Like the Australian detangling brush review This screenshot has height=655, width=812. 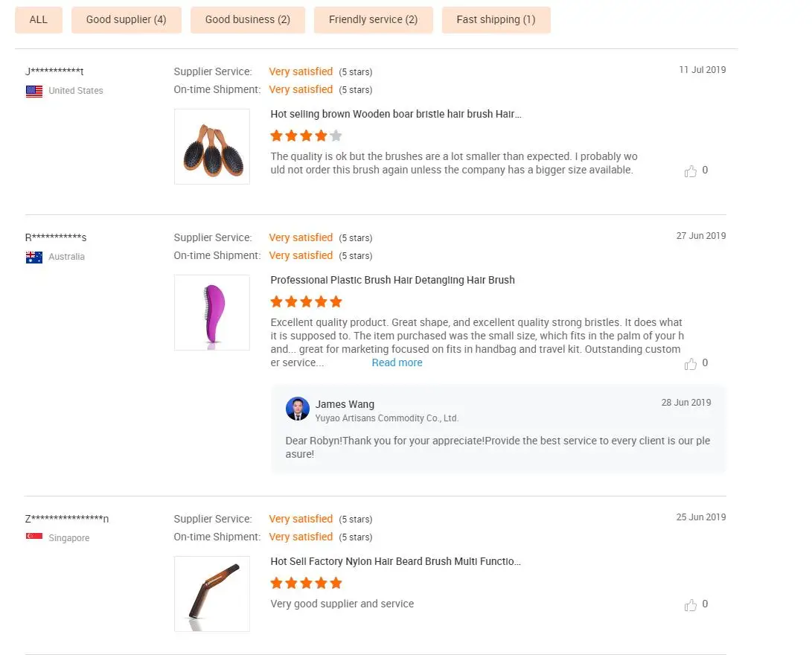point(690,364)
